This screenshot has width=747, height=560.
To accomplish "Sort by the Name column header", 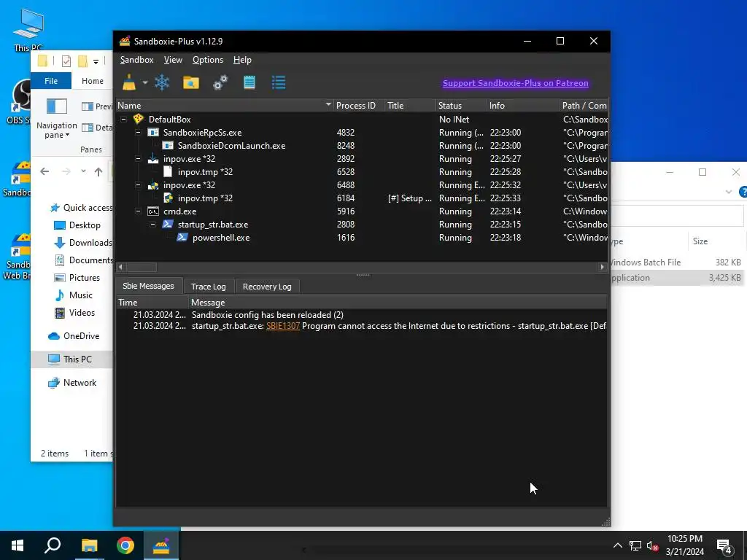I will [x=225, y=106].
